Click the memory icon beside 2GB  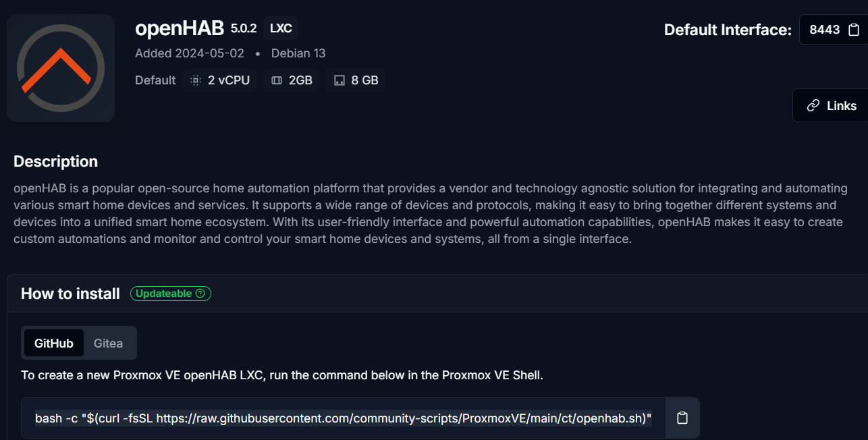[x=277, y=80]
